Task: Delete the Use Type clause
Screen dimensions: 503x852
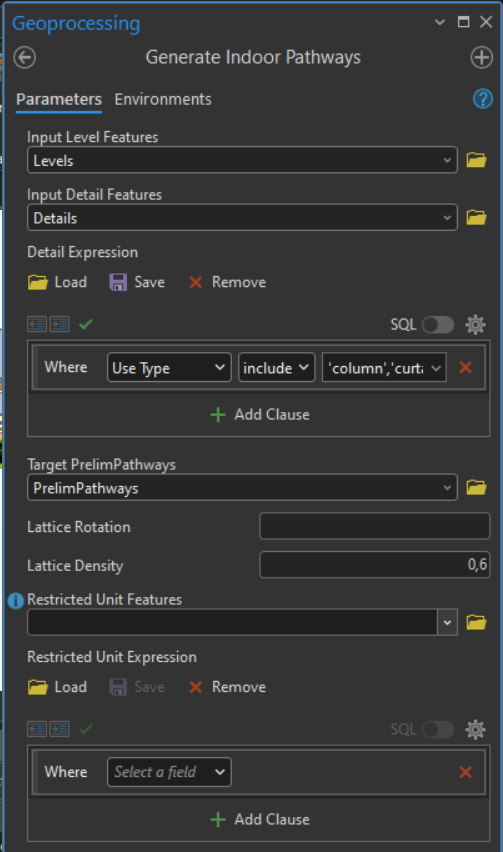Action: coord(466,367)
